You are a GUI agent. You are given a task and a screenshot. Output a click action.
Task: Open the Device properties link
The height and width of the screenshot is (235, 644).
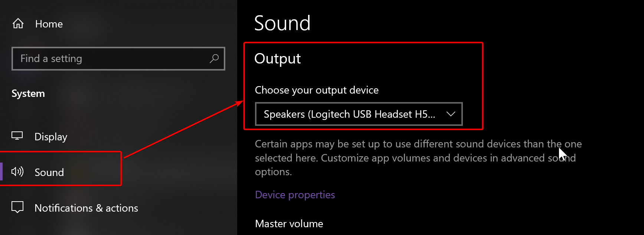point(295,195)
